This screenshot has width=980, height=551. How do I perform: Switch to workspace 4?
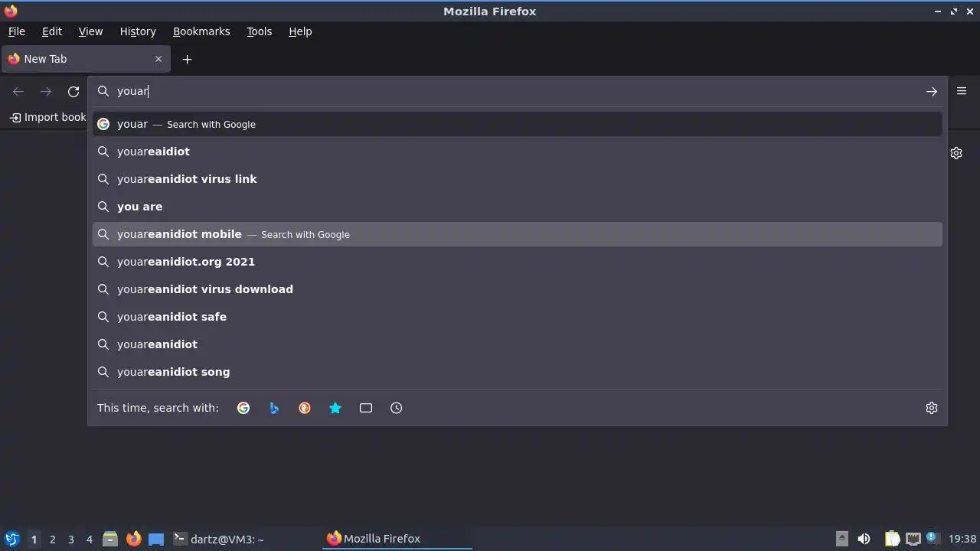(x=89, y=540)
